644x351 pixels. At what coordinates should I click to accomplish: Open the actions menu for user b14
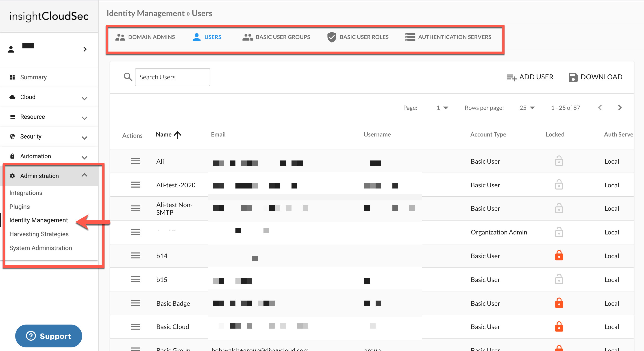[x=135, y=256]
